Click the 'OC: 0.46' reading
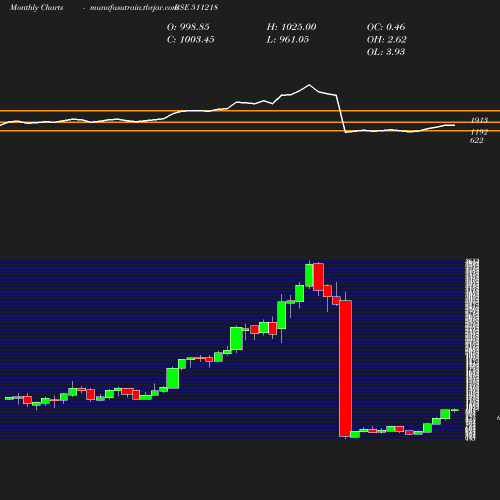500x500 pixels. (386, 27)
